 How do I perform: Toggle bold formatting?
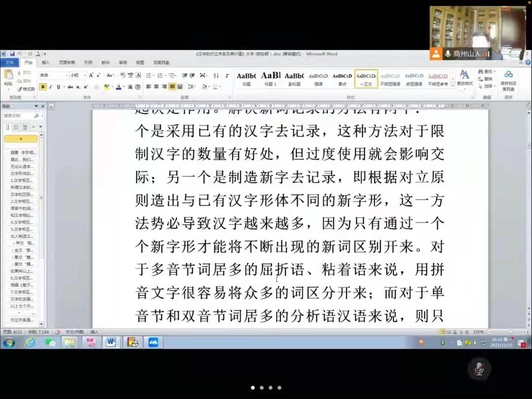(x=43, y=87)
